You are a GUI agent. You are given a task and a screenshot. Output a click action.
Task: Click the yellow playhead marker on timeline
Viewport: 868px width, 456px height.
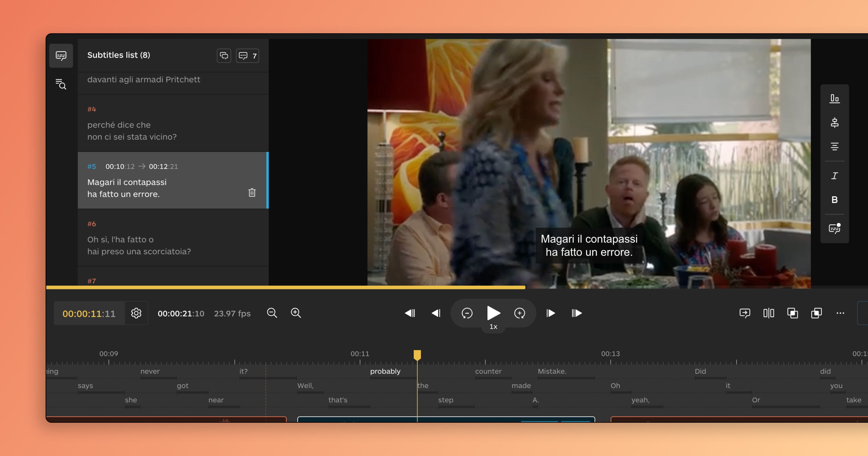pyautogui.click(x=417, y=355)
